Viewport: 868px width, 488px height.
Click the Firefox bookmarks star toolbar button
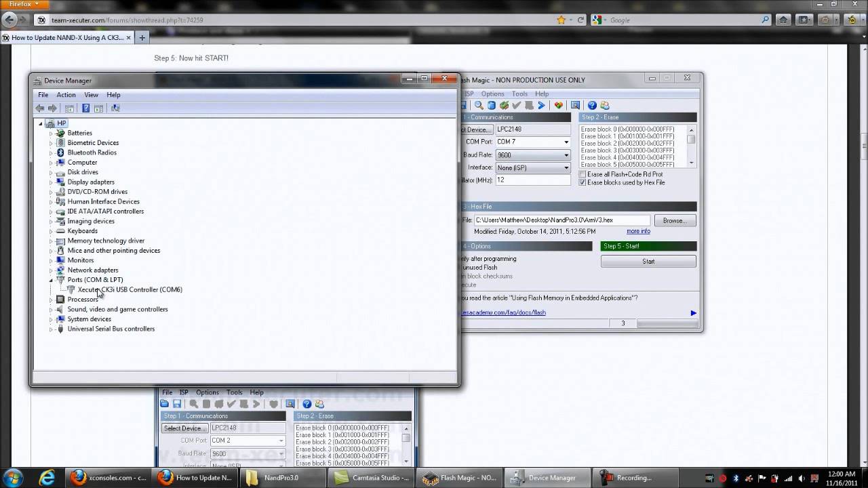pos(803,20)
